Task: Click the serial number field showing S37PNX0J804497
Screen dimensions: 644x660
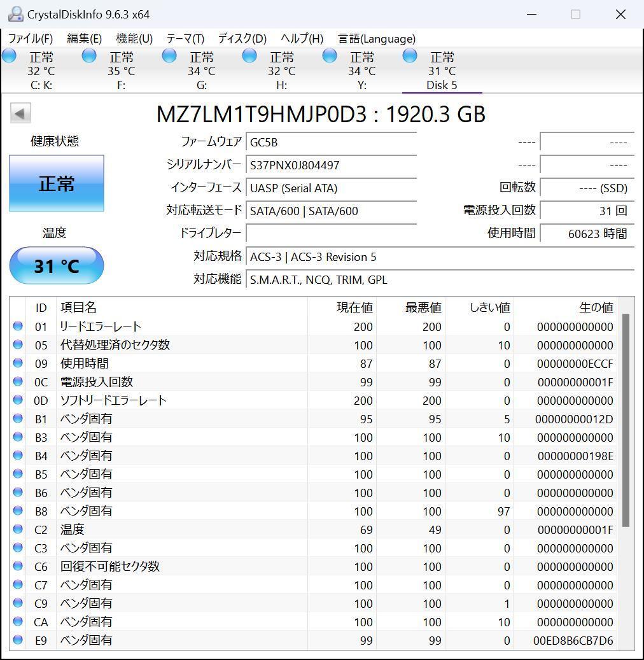Action: click(331, 165)
